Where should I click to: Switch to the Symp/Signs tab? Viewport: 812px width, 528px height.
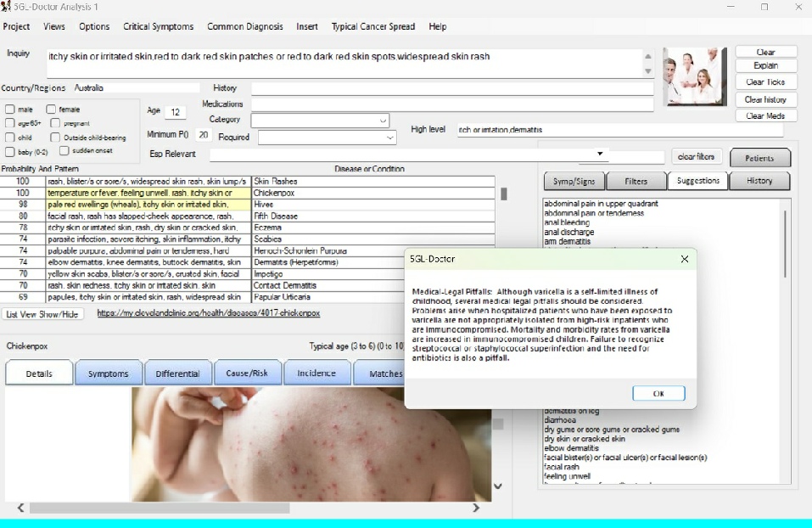[574, 182]
